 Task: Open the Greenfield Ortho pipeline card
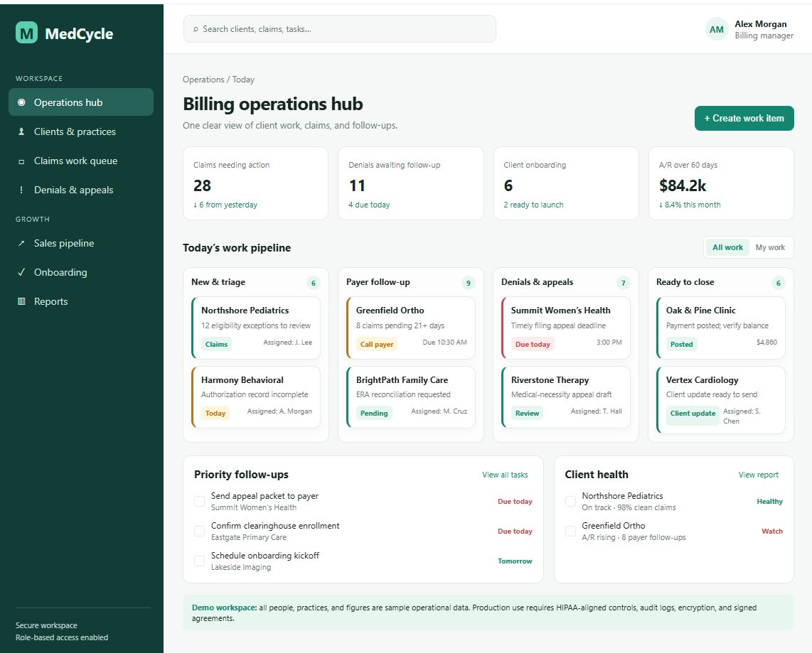(411, 328)
